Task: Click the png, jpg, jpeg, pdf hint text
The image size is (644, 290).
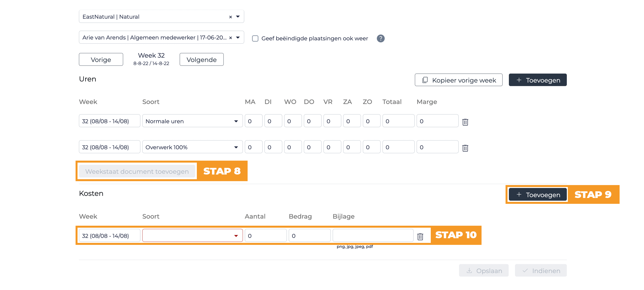Action: (x=354, y=247)
